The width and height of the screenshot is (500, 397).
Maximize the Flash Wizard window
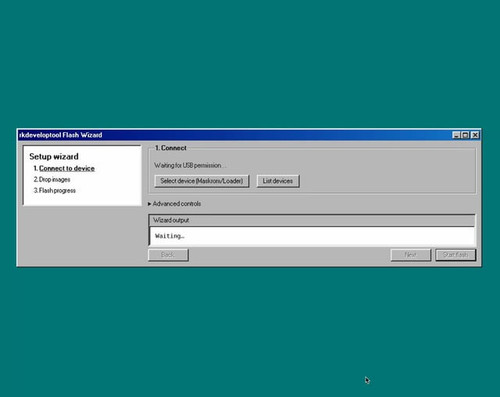[465, 135]
